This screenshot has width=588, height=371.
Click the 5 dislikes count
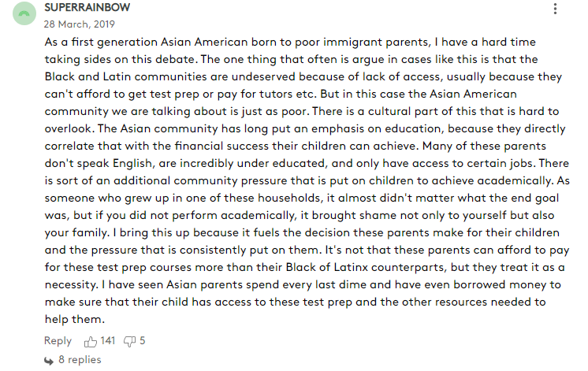click(x=143, y=340)
